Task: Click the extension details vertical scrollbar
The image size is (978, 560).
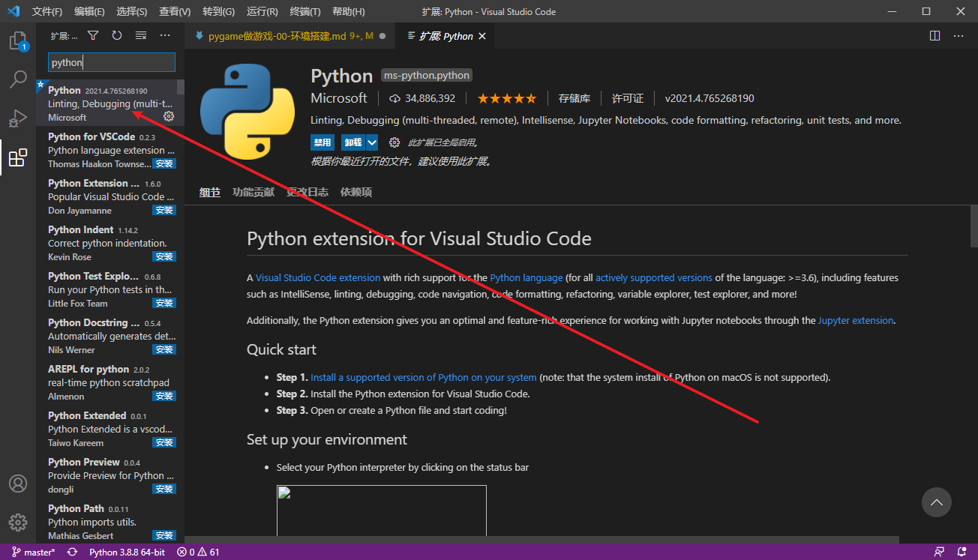Action: (973, 225)
